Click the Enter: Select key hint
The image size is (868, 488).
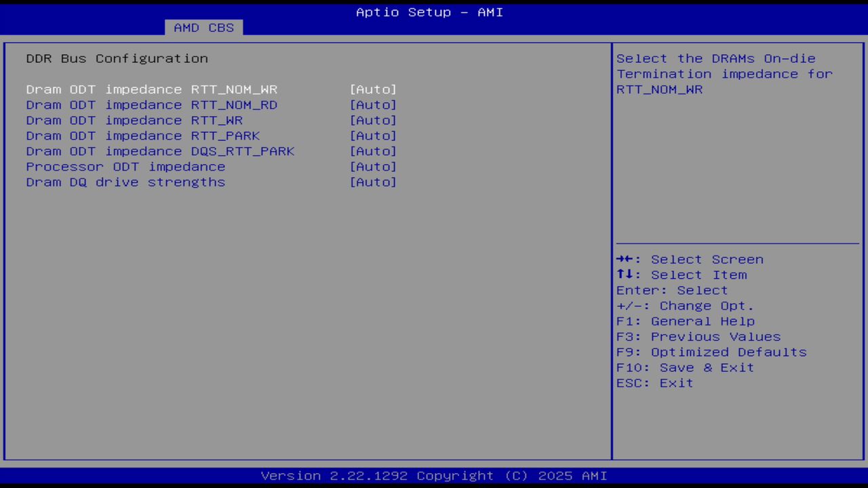(x=672, y=291)
